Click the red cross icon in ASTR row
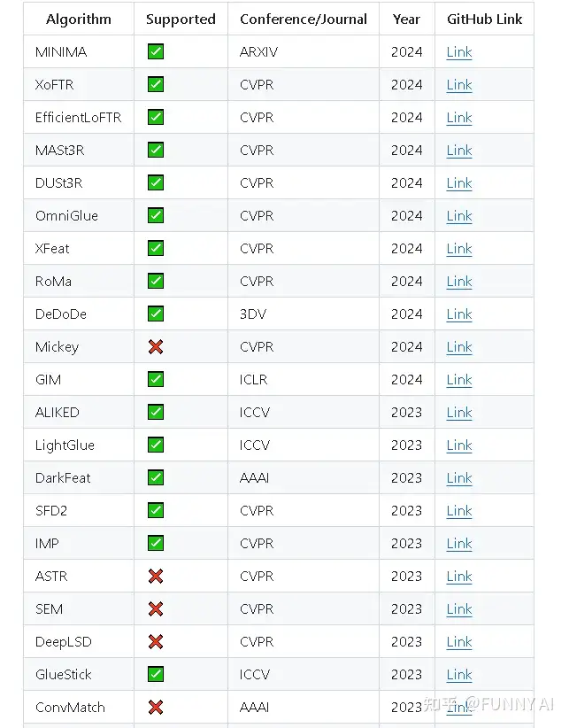The height and width of the screenshot is (728, 569). pyautogui.click(x=156, y=577)
